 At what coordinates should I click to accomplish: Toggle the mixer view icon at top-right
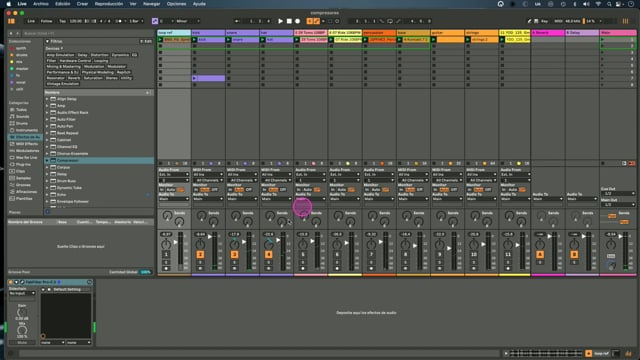pyautogui.click(x=625, y=21)
